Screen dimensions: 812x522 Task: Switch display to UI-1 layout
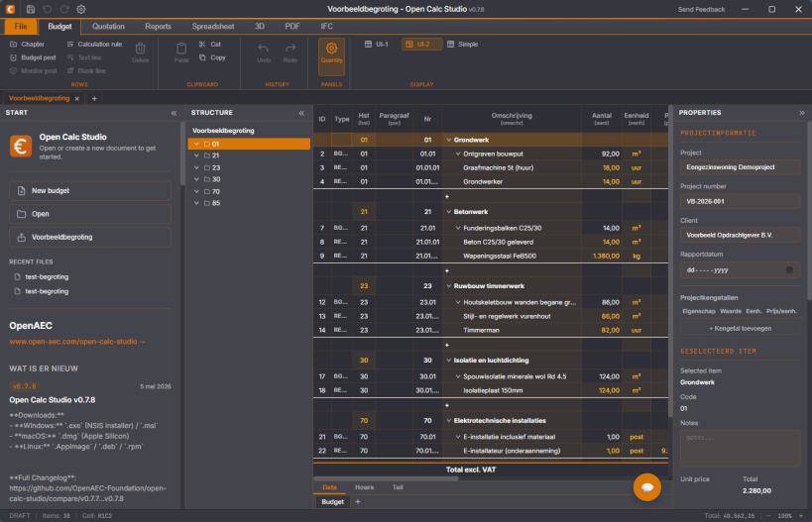(377, 44)
